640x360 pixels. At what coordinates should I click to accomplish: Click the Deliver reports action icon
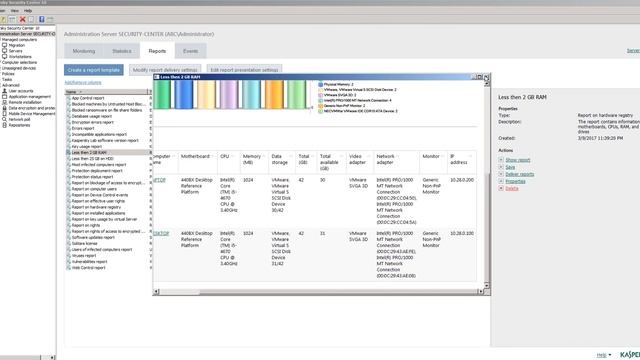(501, 174)
